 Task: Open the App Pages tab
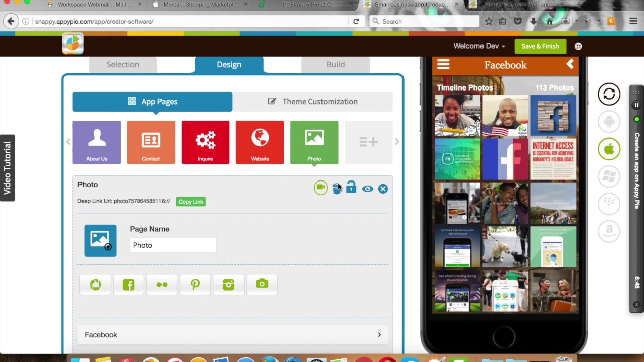(x=152, y=101)
